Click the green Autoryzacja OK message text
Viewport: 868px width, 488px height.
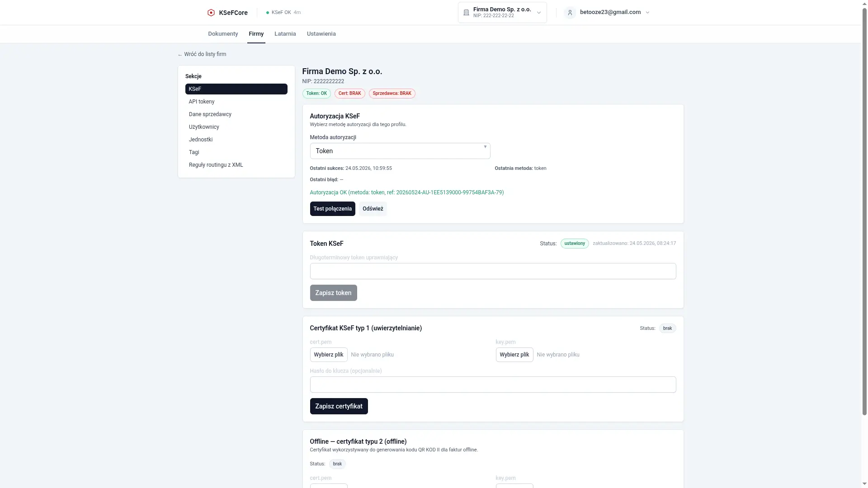(x=406, y=192)
